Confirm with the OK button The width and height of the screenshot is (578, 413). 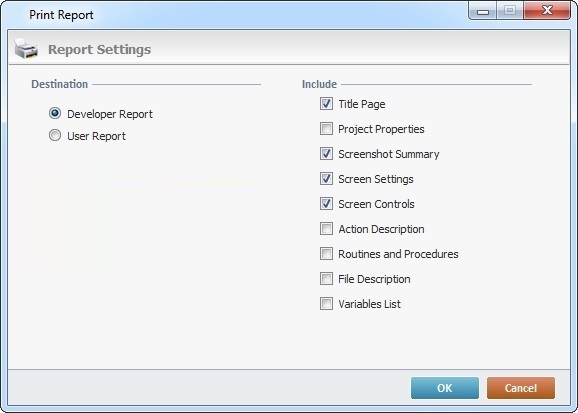[x=445, y=388]
